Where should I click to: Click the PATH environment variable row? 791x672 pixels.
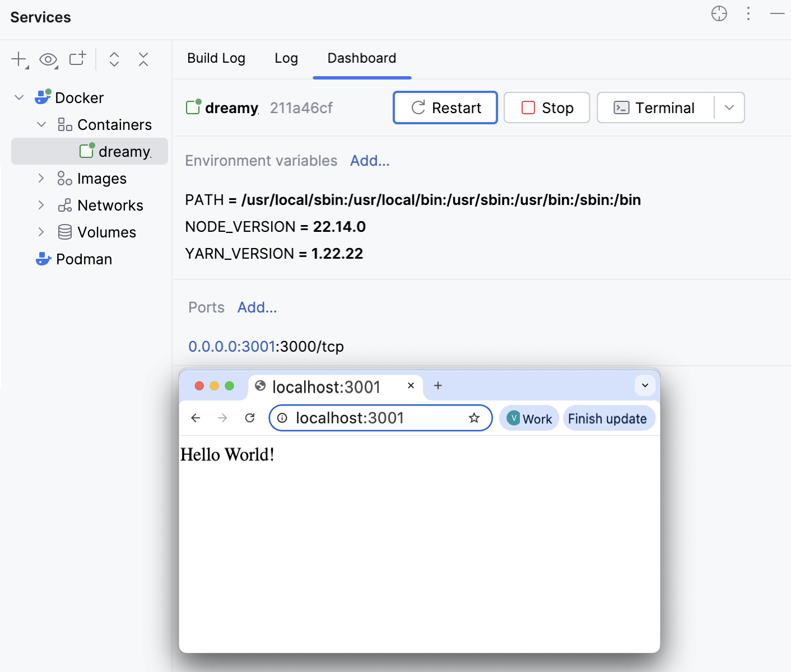click(x=413, y=200)
